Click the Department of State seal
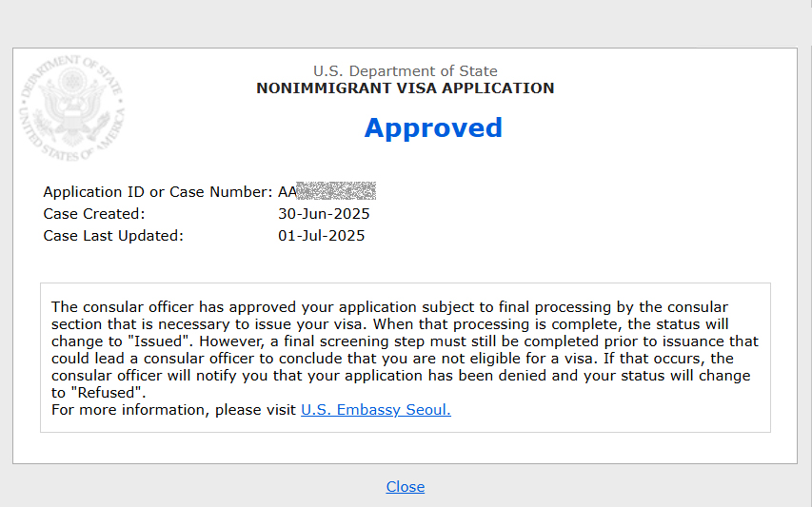812x507 pixels. click(72, 108)
